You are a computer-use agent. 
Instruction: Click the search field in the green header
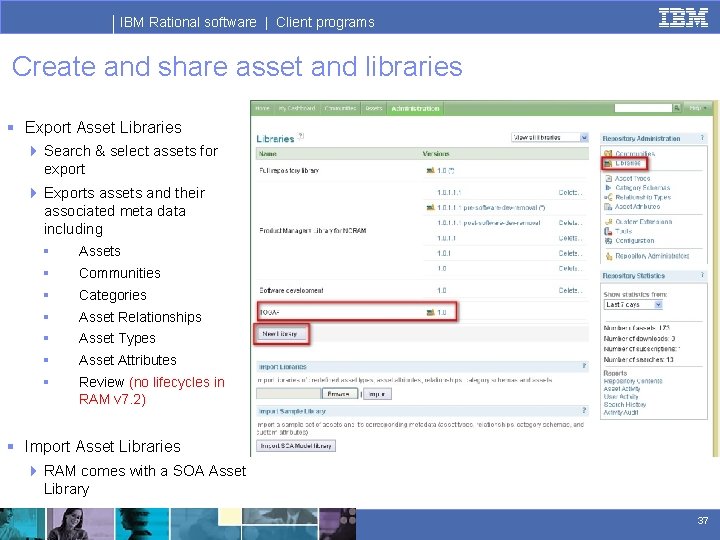point(643,108)
